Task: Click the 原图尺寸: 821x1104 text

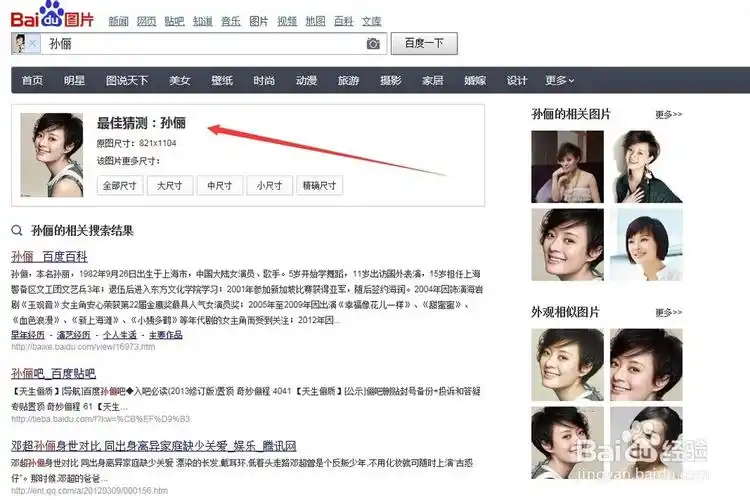Action: pyautogui.click(x=136, y=143)
